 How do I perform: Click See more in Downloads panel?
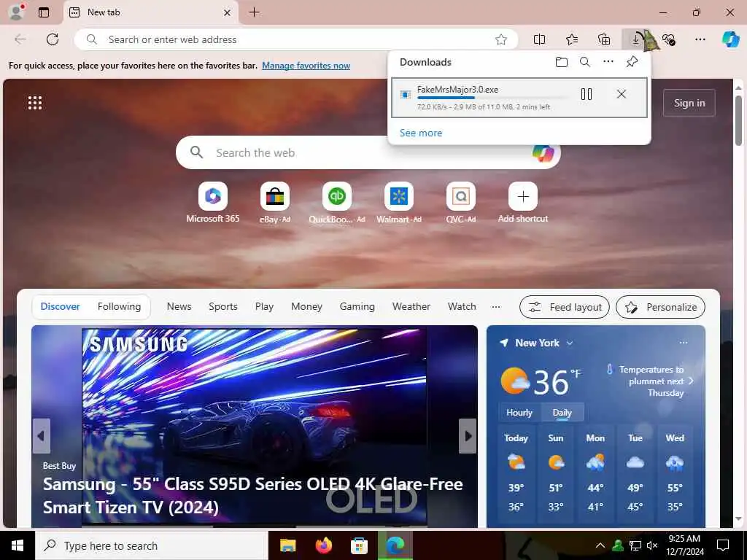(x=421, y=133)
